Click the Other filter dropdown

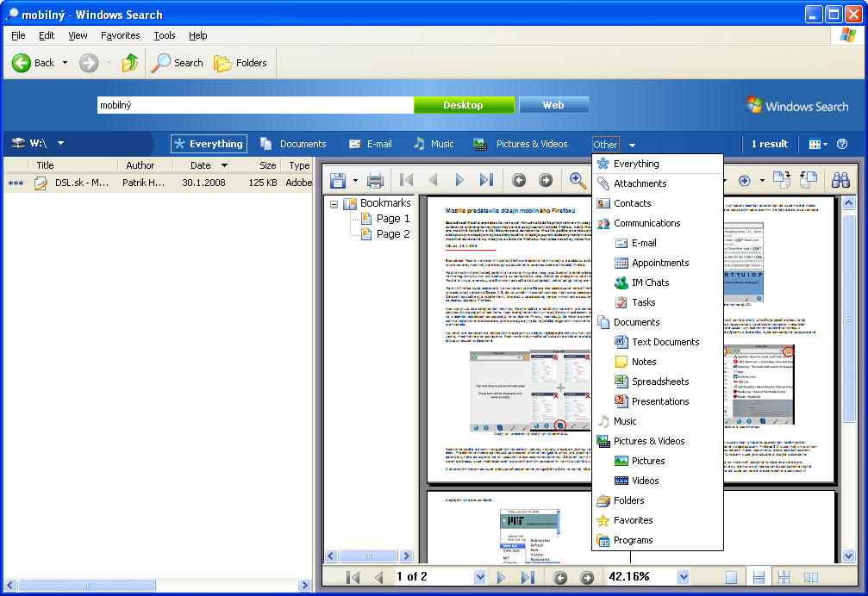[x=614, y=145]
